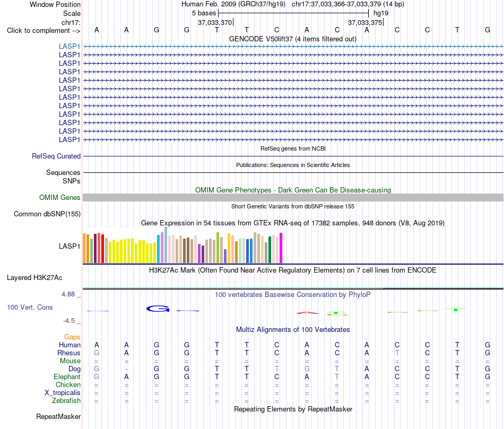Click the SNPs track label
504x429 pixels.
(x=72, y=181)
